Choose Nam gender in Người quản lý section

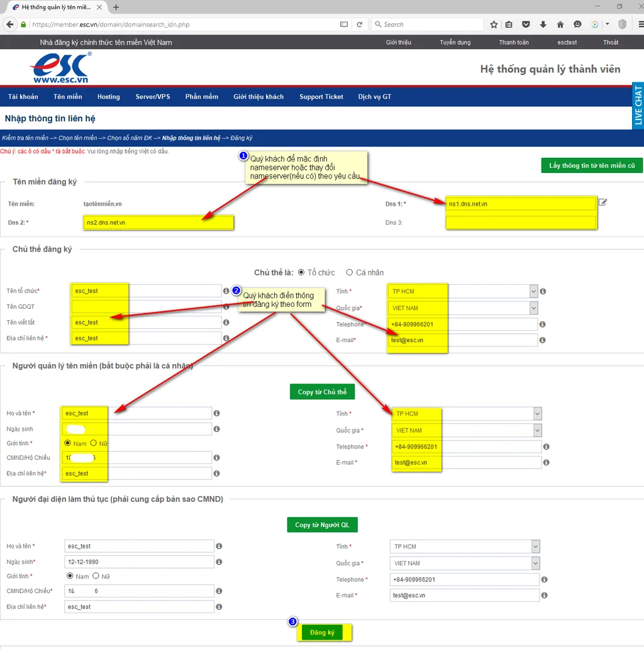(x=67, y=443)
